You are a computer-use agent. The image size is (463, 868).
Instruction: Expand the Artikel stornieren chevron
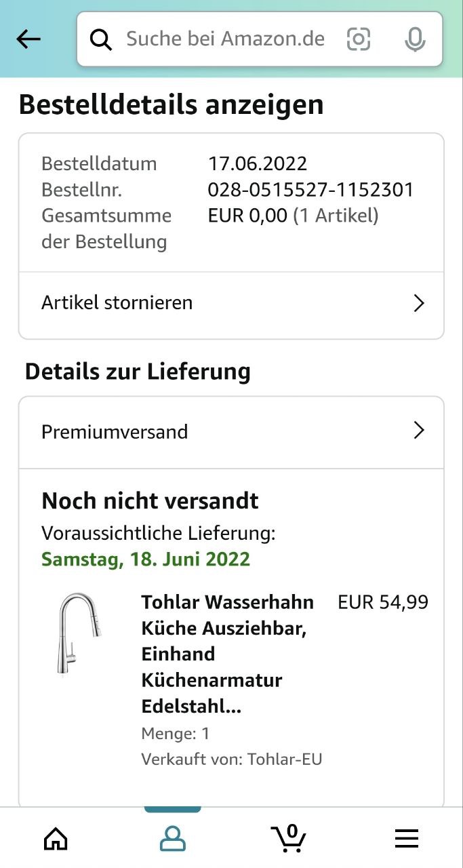pos(419,303)
